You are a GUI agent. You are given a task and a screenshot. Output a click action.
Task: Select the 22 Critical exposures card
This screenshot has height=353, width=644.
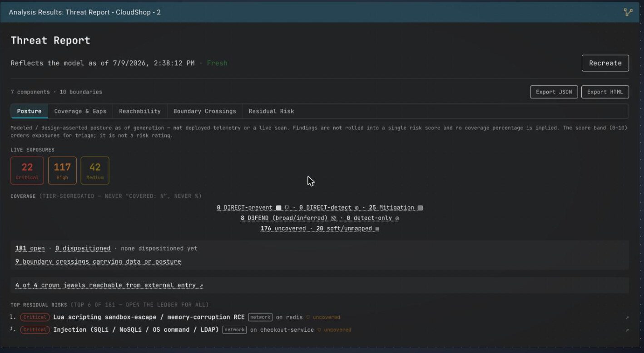[x=27, y=171]
